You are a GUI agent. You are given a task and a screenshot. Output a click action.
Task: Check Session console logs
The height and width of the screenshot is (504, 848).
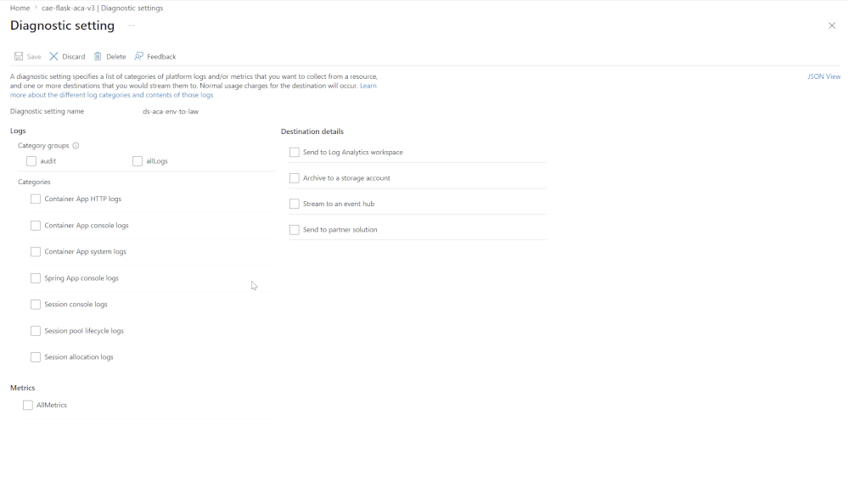[36, 305]
